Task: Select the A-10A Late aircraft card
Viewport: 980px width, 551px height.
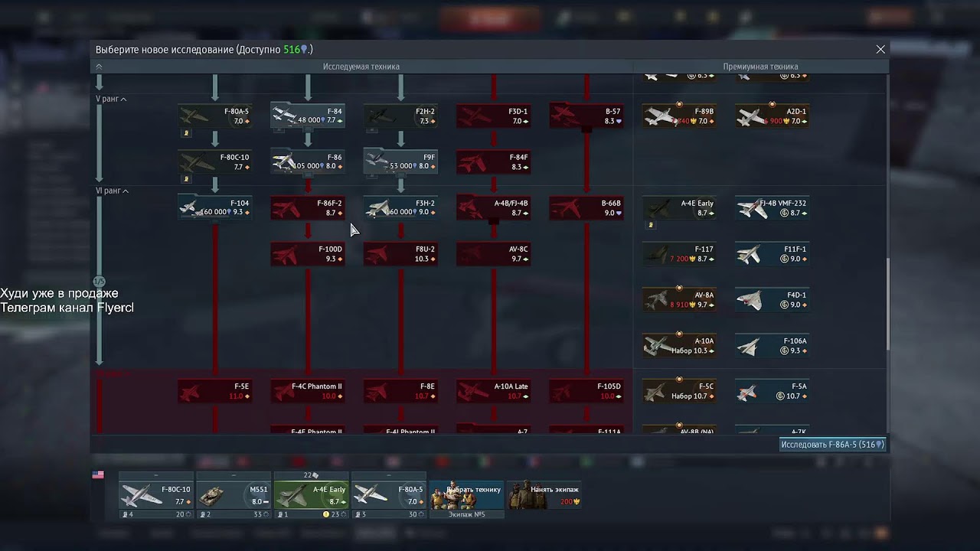Action: coord(493,392)
